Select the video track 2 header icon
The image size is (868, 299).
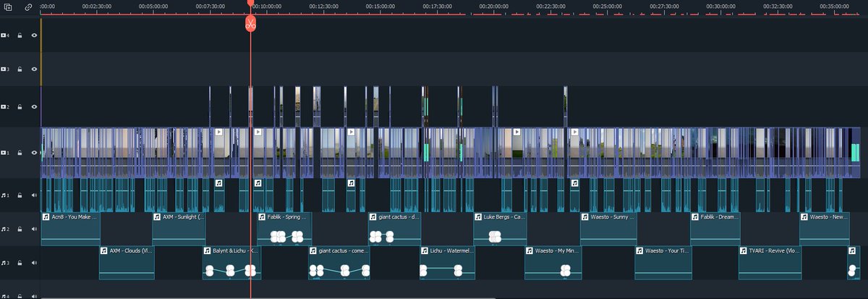pos(6,107)
